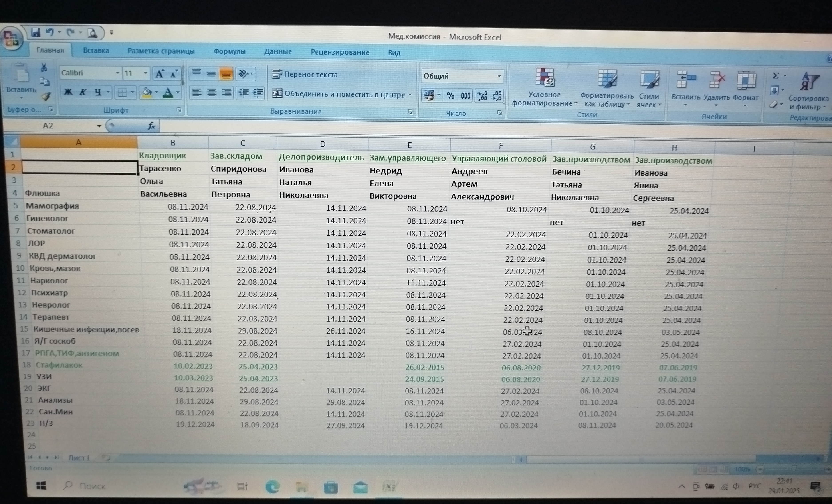Screen dimensions: 832x504
Task: Open the fill color dropdown arrow
Action: [156, 93]
